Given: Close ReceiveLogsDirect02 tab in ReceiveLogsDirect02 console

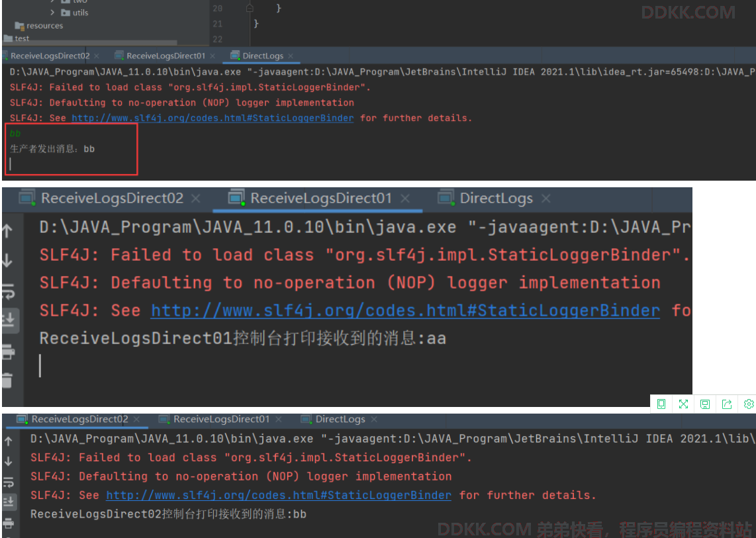Looking at the screenshot, I should tap(137, 420).
